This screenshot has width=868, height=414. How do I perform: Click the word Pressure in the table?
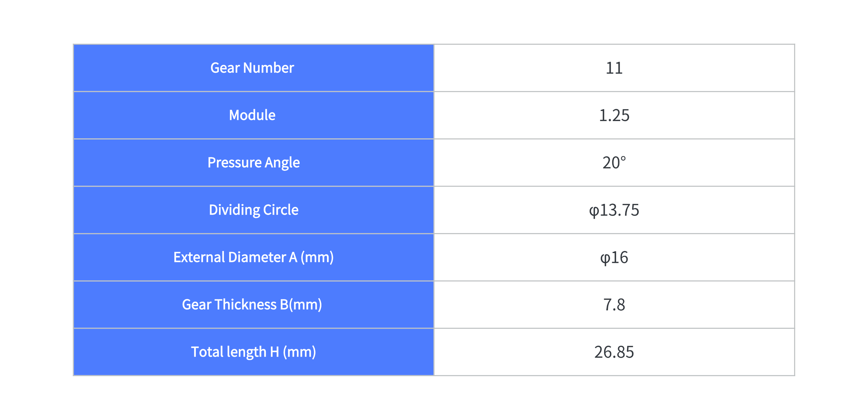235,162
